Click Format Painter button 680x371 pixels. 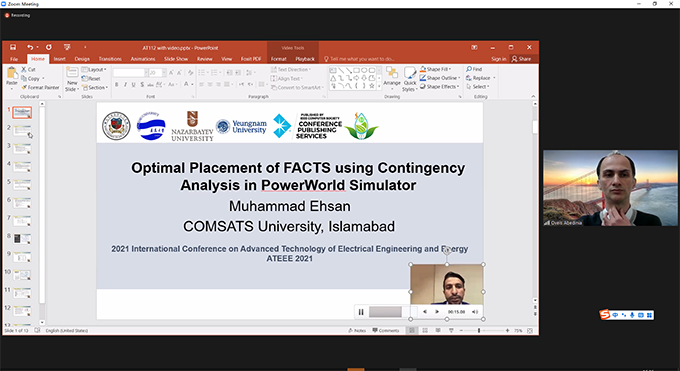[x=40, y=88]
